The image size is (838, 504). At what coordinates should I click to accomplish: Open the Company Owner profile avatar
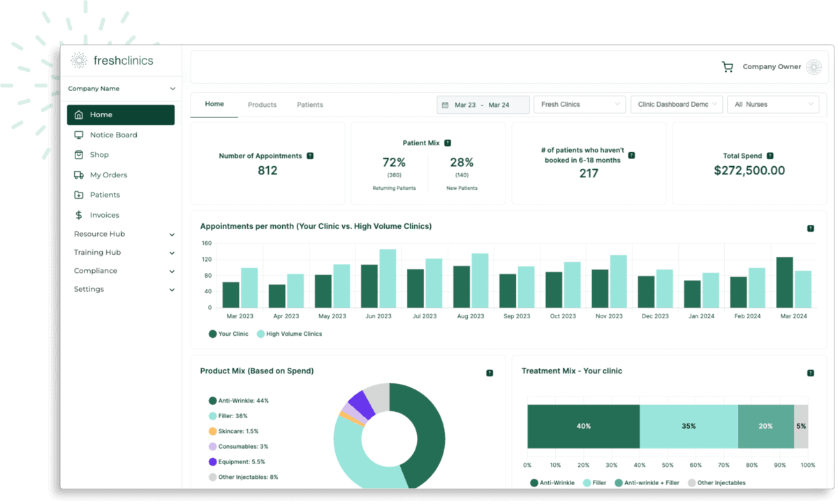click(814, 67)
